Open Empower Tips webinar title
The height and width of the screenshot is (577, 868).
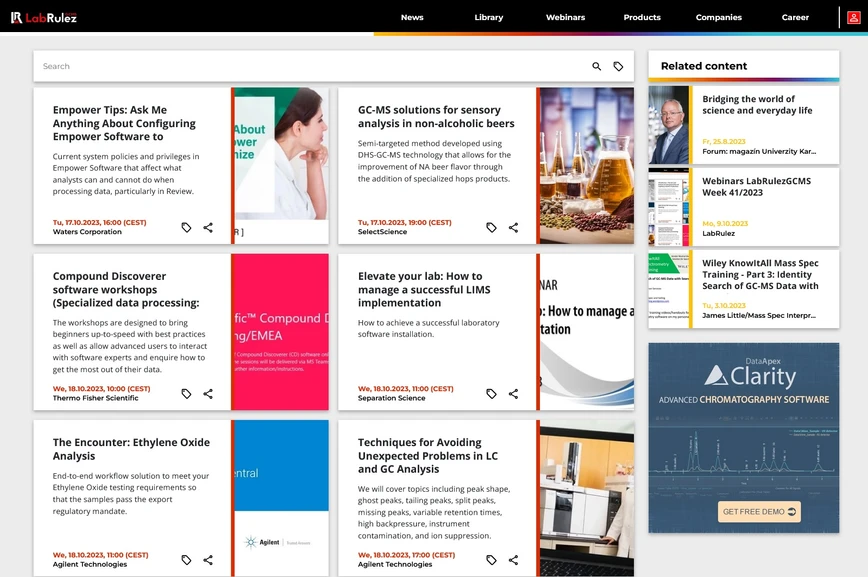124,123
